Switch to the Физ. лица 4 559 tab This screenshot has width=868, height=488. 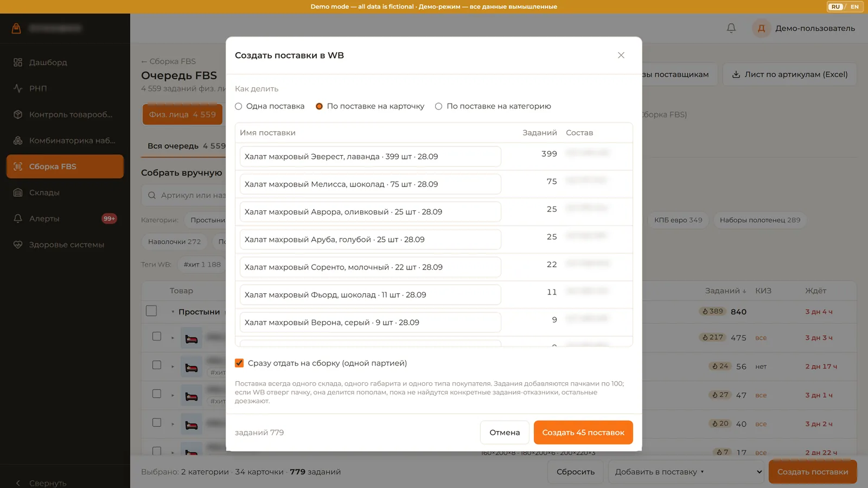(182, 114)
